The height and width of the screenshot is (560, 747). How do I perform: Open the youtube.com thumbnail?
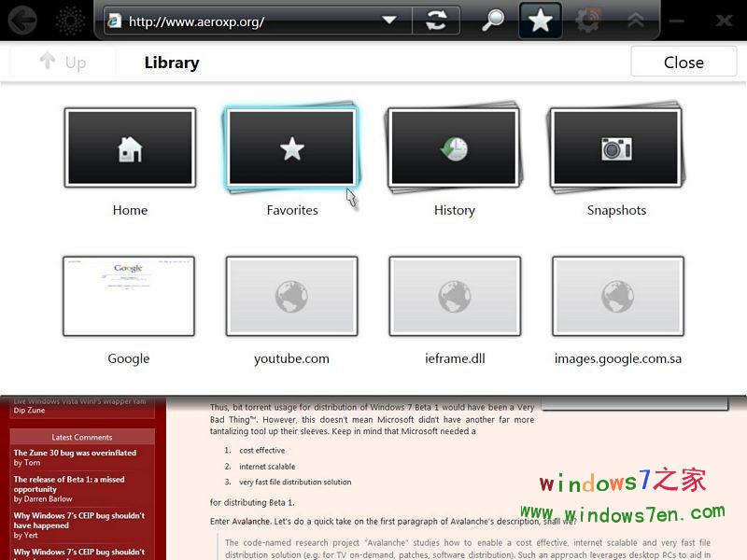(x=291, y=296)
